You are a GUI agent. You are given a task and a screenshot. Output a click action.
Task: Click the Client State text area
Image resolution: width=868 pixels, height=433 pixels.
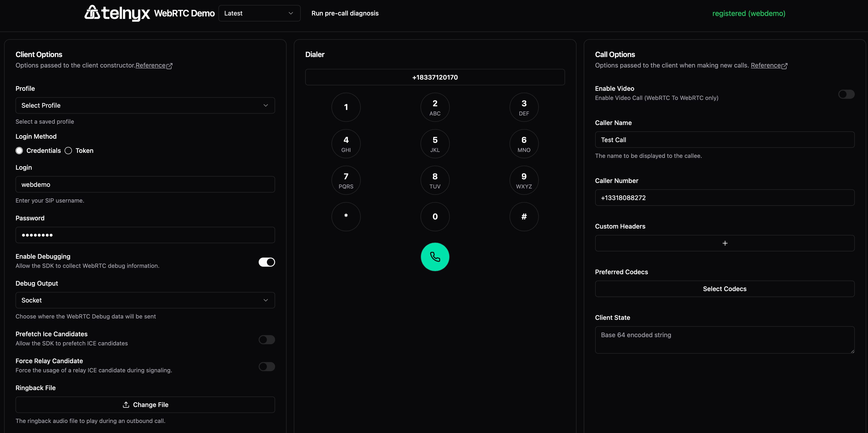point(724,339)
